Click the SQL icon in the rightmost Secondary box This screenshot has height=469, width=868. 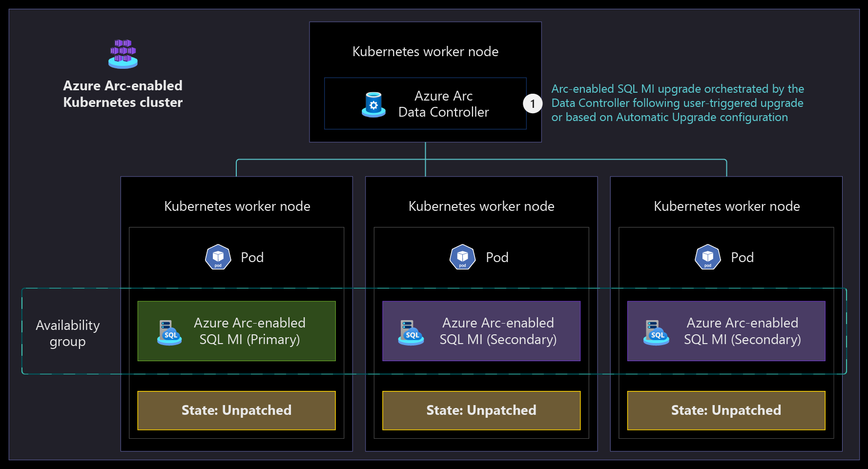(x=656, y=332)
